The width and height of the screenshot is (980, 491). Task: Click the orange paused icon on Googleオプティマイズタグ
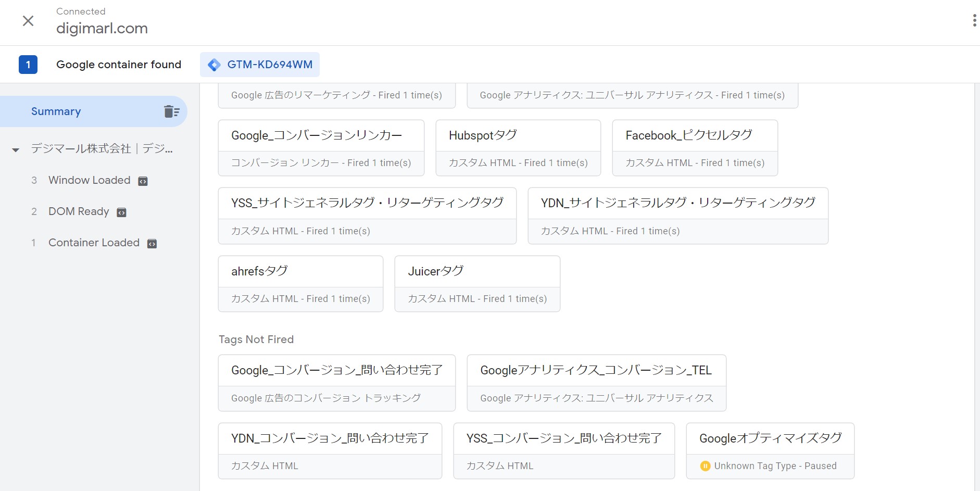click(705, 466)
